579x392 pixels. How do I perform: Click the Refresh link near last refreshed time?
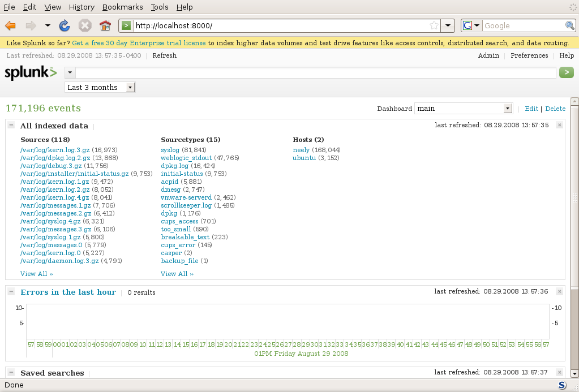pos(164,55)
